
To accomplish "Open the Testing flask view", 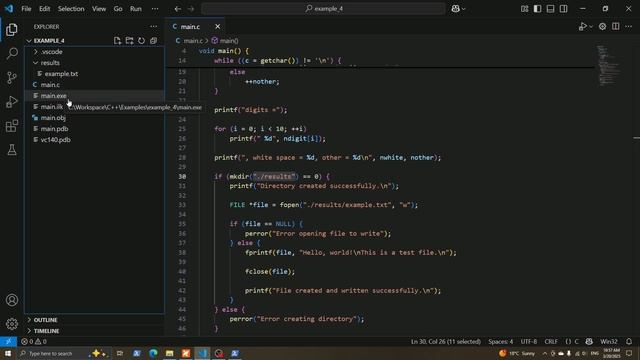I will 12,150.
